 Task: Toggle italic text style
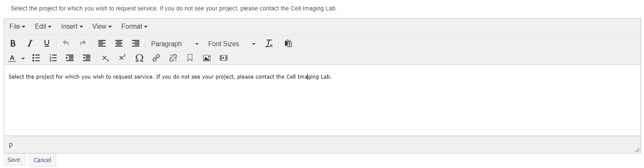pos(30,44)
